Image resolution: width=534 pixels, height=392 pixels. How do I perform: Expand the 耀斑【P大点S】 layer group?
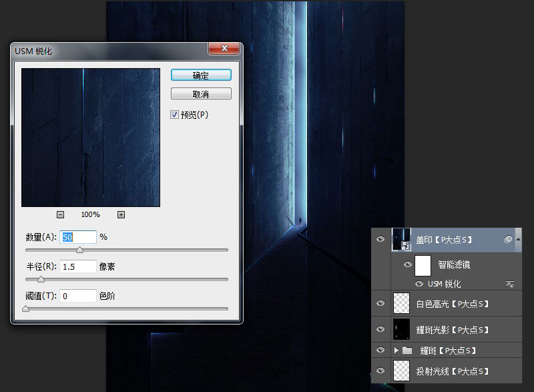396,350
